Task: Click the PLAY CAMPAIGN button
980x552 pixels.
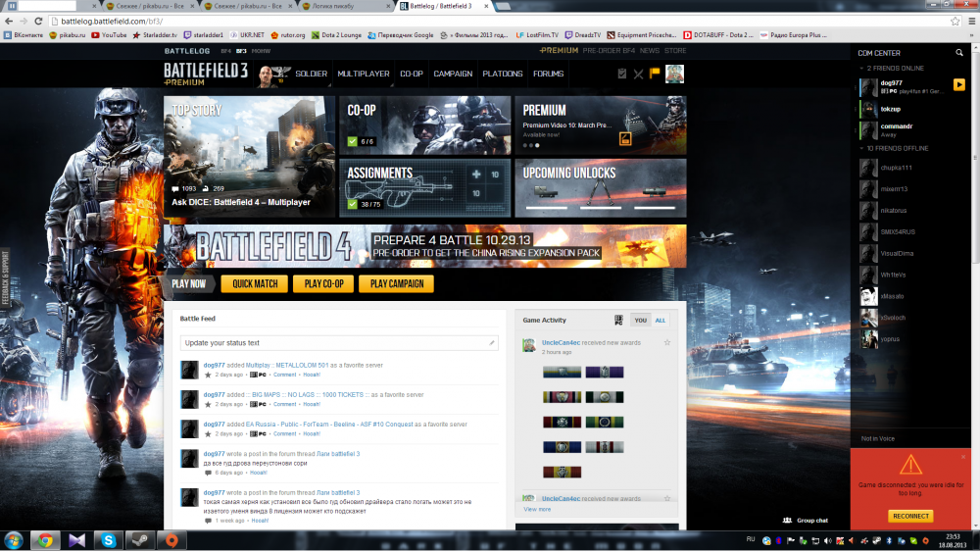Action: (x=397, y=283)
